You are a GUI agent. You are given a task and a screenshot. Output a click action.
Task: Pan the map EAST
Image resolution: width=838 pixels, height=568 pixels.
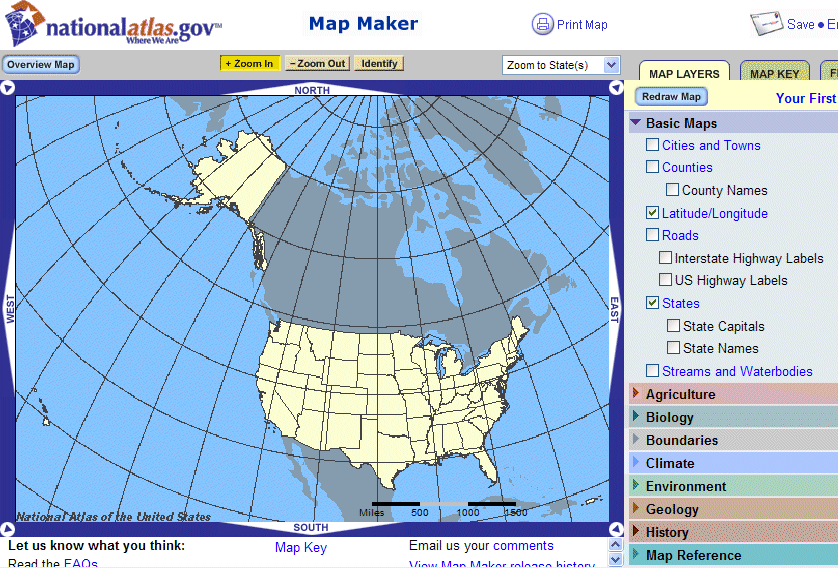tap(615, 310)
